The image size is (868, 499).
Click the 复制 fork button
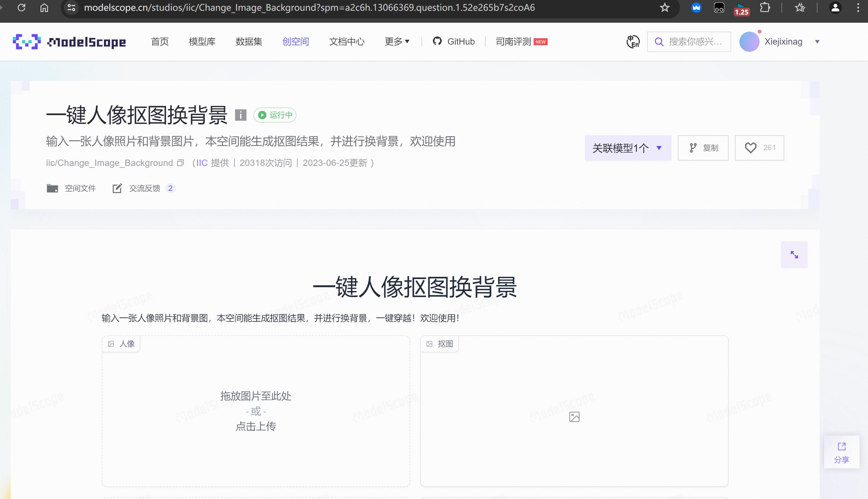pyautogui.click(x=703, y=148)
